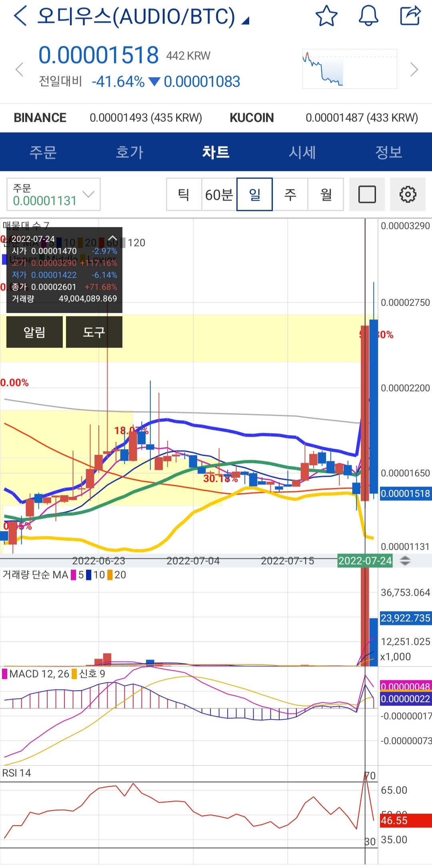Viewport: 432px width, 868px height.
Task: Tap the 0.00001518 price tag on axis
Action: point(405,494)
